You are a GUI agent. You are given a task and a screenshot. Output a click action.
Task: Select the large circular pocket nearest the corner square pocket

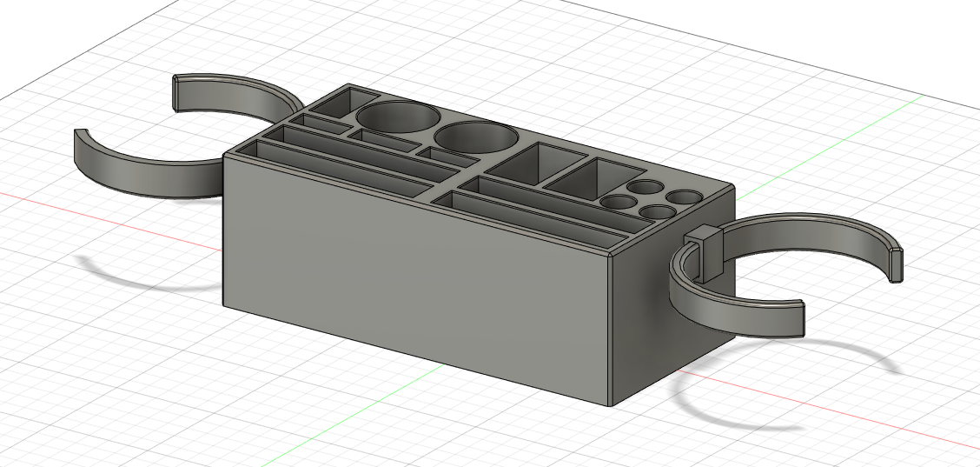coord(398,117)
